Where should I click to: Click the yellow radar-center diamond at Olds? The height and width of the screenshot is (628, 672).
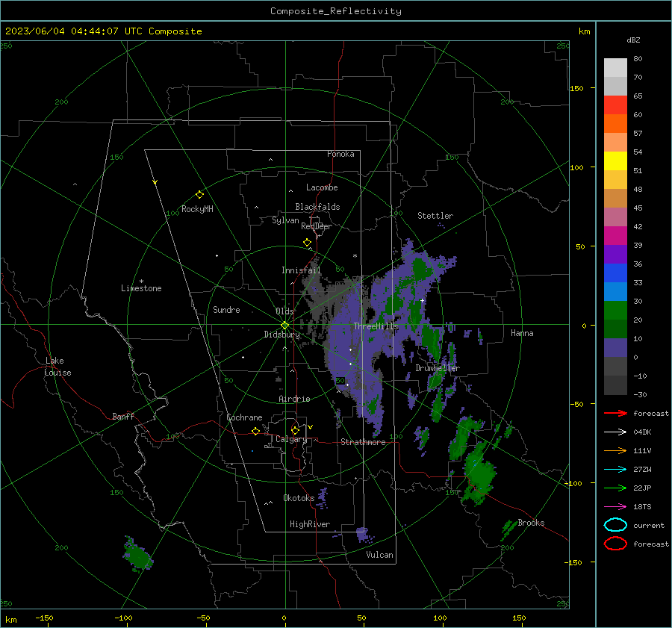pos(284,326)
